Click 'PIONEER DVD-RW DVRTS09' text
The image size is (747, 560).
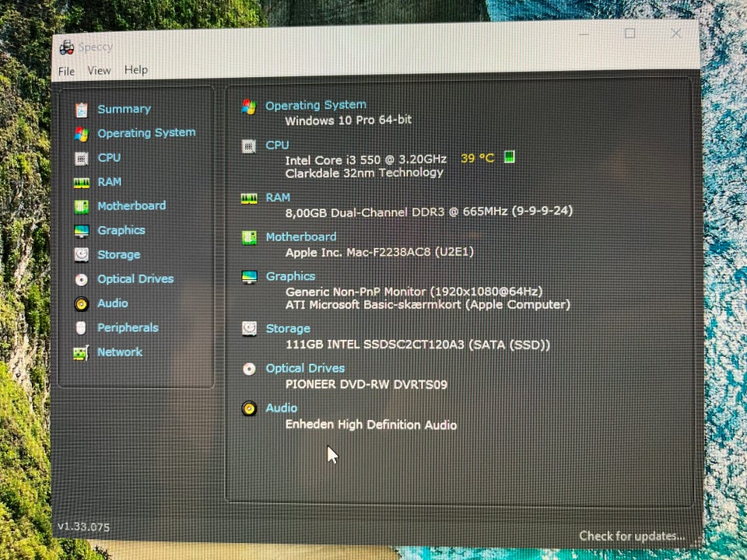tap(366, 384)
